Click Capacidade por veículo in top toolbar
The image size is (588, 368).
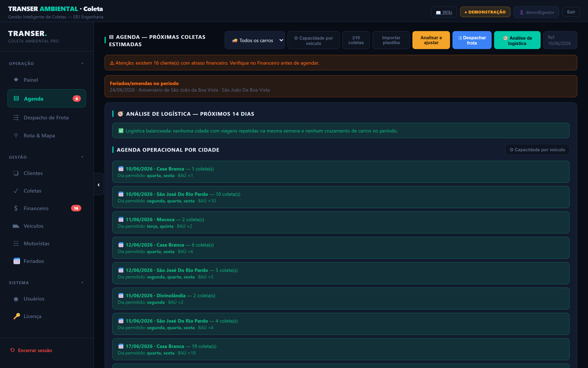[x=313, y=40]
